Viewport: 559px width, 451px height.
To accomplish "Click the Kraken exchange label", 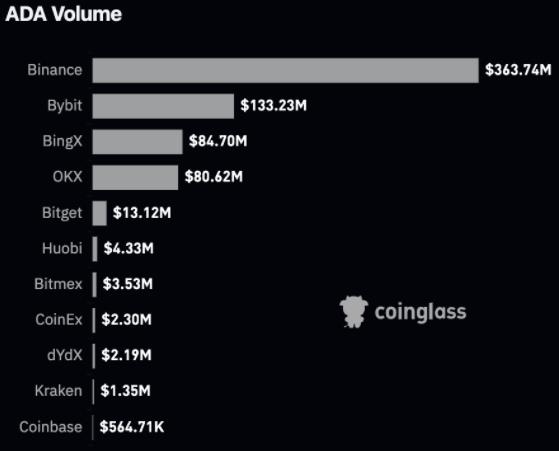I will [58, 391].
